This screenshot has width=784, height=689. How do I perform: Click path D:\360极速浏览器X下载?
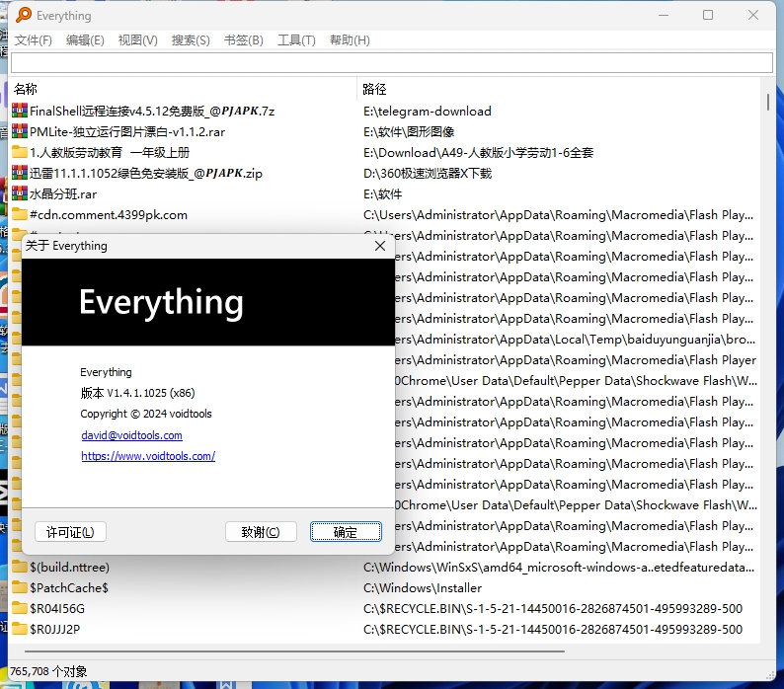(427, 174)
